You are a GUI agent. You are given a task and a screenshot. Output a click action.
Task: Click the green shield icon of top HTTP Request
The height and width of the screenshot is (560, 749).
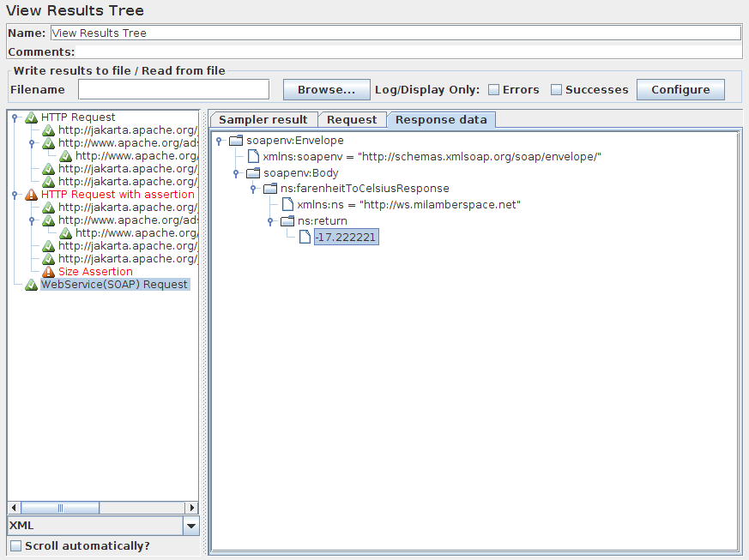coord(32,117)
